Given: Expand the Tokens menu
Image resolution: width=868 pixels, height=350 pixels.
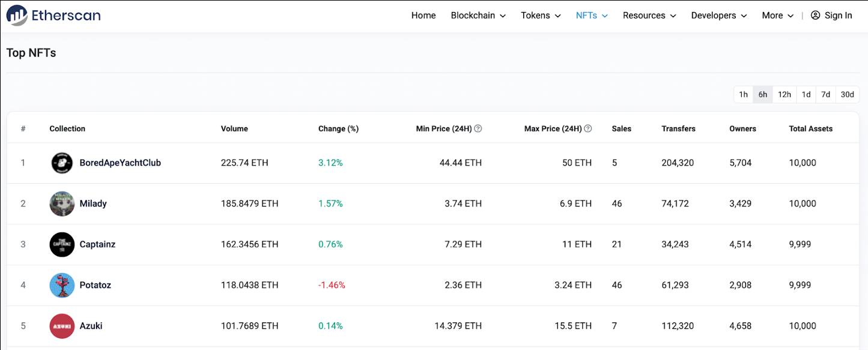Looking at the screenshot, I should pos(541,16).
